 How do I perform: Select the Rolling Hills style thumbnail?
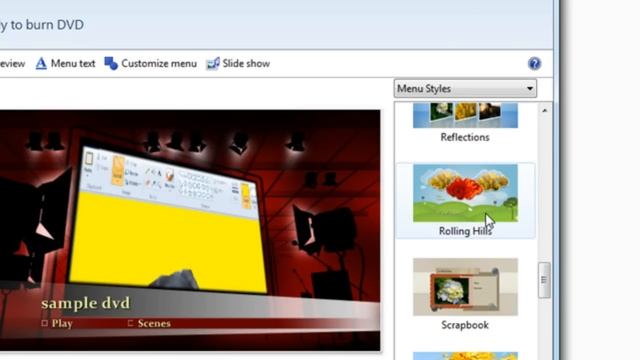(x=465, y=193)
